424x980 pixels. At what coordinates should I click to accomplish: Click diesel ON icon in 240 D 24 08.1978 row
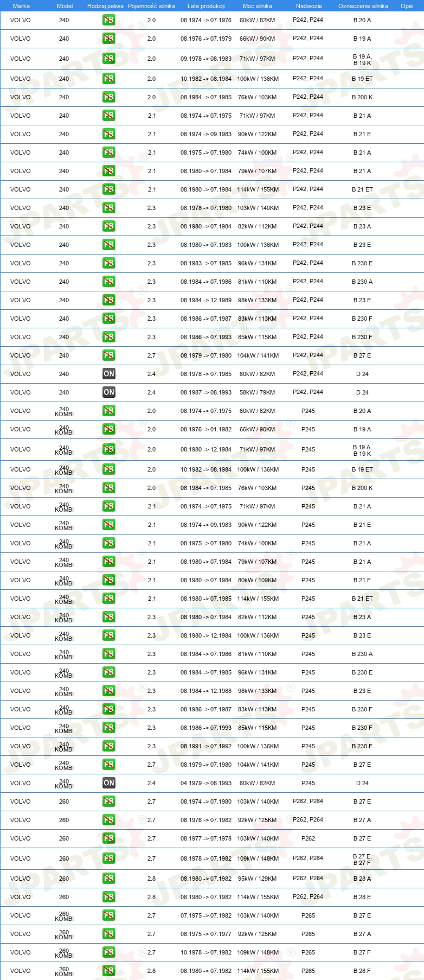coord(109,374)
